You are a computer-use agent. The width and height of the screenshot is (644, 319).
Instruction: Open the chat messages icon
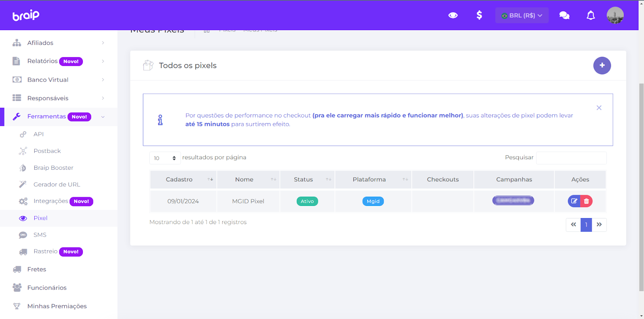[564, 15]
